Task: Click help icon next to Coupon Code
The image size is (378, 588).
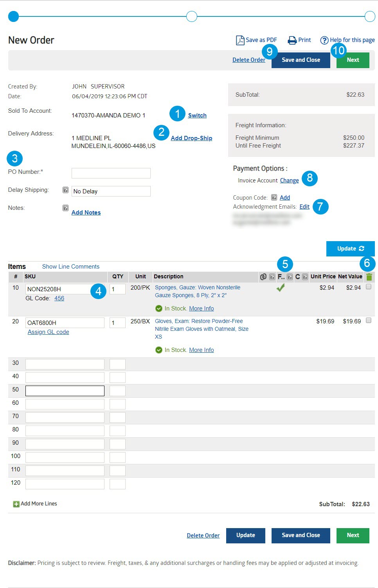Action: pos(274,197)
